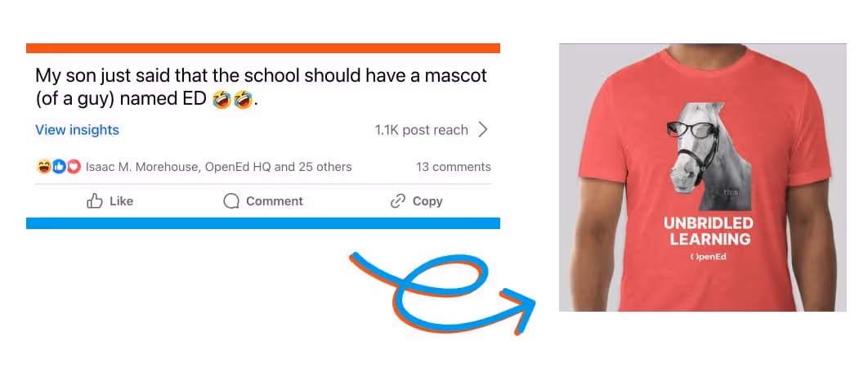Click the thumbs-up Like icon
868x373 pixels.
point(95,200)
